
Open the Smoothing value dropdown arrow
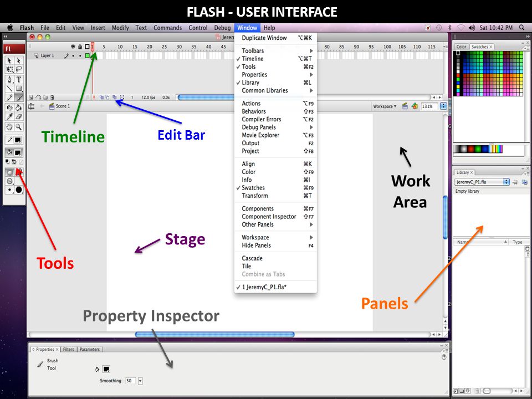click(140, 381)
